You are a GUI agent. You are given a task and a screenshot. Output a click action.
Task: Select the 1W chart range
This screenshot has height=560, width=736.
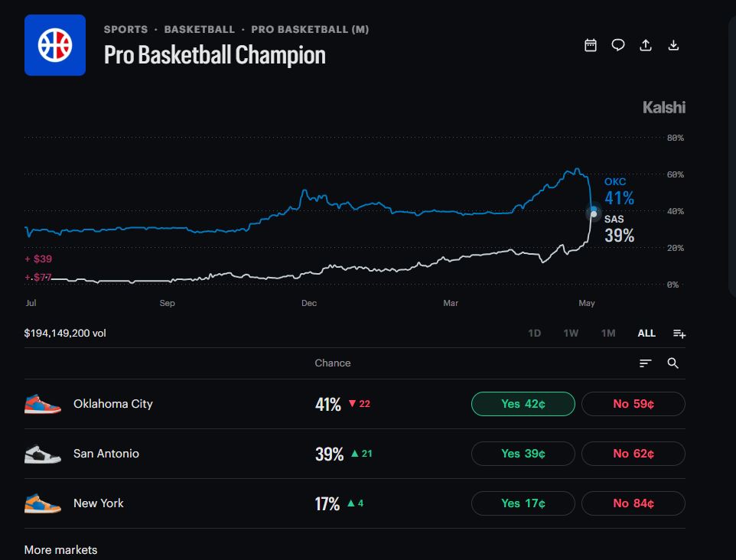tap(571, 334)
